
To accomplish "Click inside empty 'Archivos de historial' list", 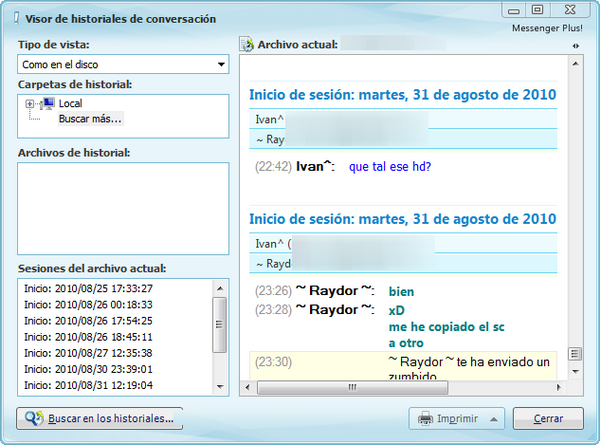I will click(123, 209).
